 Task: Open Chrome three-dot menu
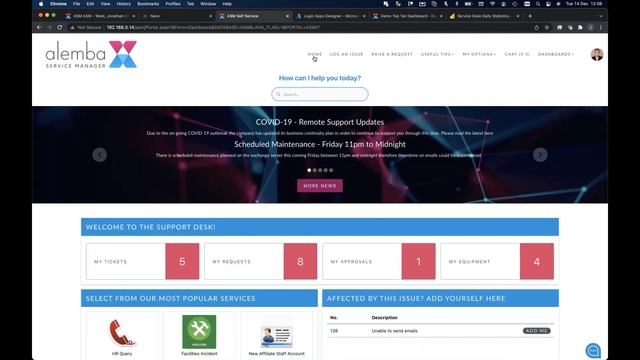pyautogui.click(x=601, y=27)
